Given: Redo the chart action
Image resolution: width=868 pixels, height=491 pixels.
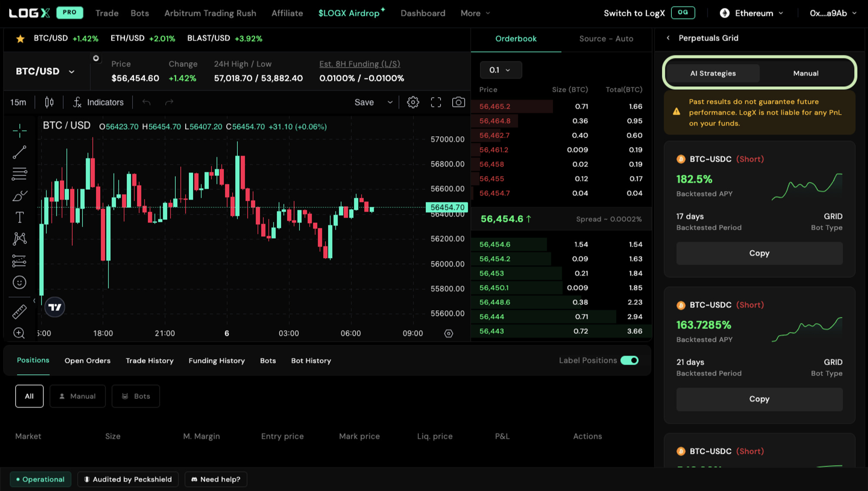Looking at the screenshot, I should (169, 102).
